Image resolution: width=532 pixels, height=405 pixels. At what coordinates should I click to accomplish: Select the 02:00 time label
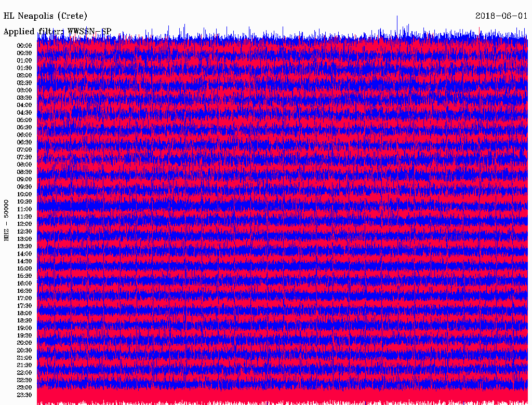(x=24, y=75)
